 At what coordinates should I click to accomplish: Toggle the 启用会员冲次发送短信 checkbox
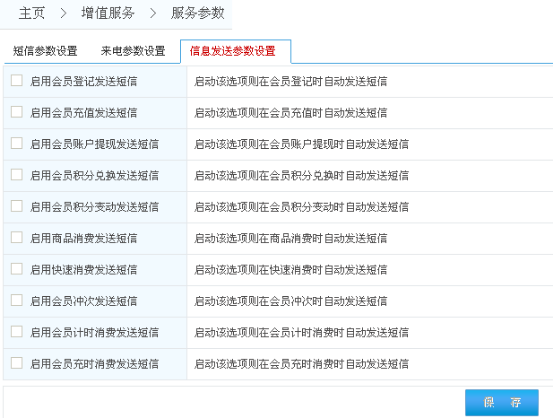click(x=17, y=300)
